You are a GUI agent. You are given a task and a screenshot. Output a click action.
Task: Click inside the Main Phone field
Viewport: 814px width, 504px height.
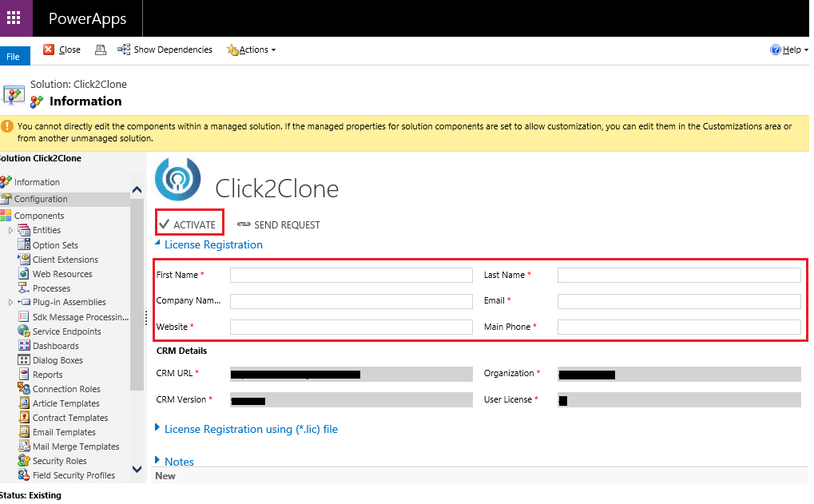679,327
